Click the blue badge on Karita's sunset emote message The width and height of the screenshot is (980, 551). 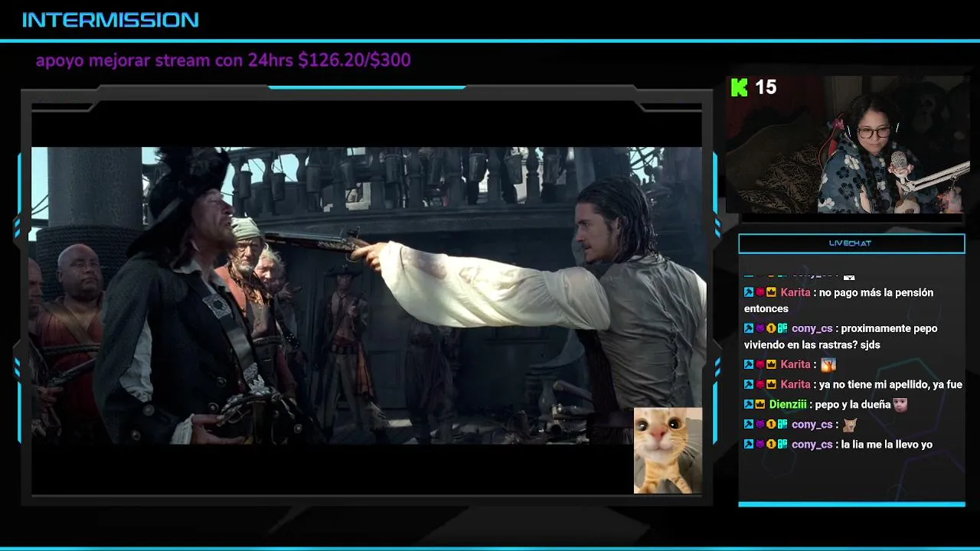click(749, 364)
